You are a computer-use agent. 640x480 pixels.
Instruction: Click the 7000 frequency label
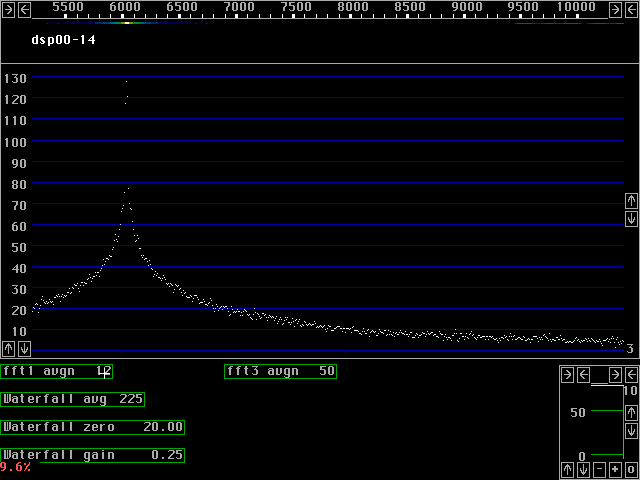tap(239, 7)
